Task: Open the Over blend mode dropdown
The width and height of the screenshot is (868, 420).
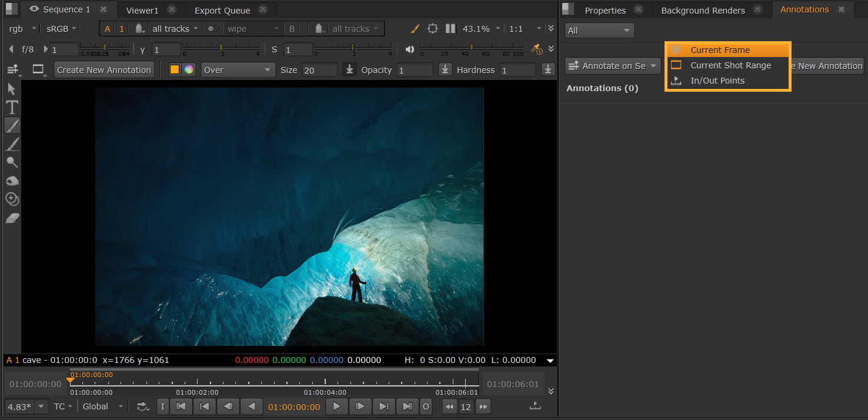Action: [x=238, y=70]
